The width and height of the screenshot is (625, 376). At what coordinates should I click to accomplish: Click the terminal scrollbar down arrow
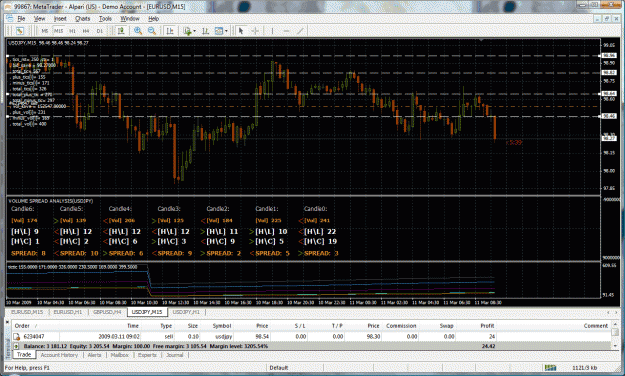pos(615,346)
